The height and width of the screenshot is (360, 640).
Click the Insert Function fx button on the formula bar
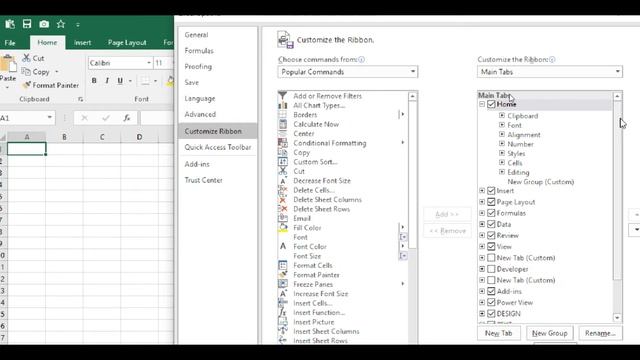[x=127, y=118]
